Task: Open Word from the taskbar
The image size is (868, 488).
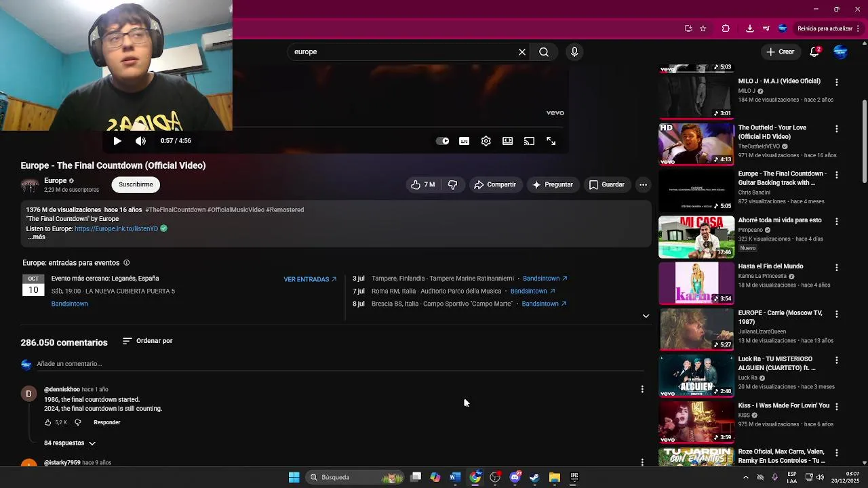Action: coord(455,477)
